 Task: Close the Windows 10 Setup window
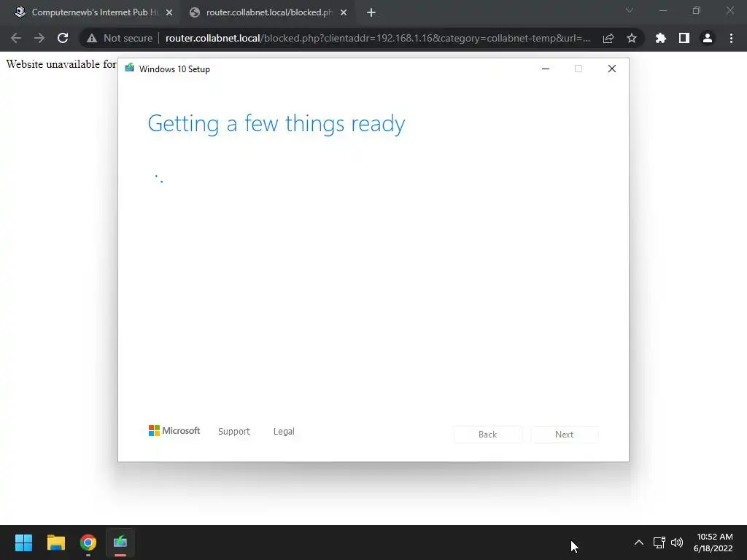(x=612, y=69)
